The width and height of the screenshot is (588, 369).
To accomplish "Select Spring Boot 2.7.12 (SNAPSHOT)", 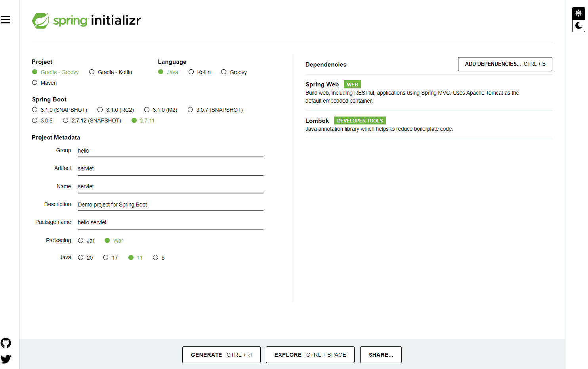I will point(92,120).
